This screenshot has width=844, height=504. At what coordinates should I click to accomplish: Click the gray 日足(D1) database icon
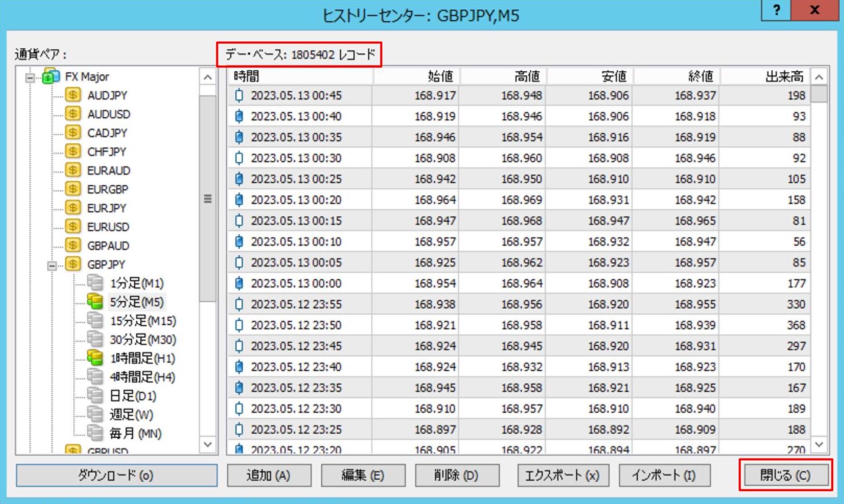[95, 395]
